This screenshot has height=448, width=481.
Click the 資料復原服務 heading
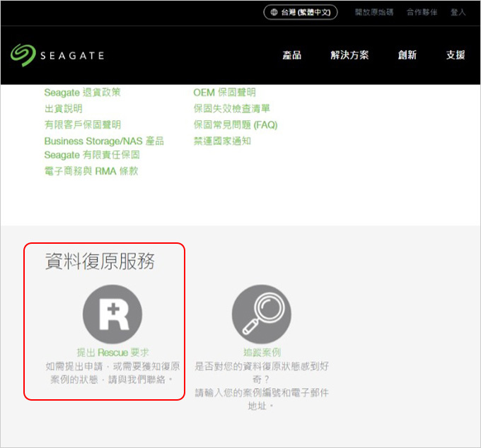(100, 261)
